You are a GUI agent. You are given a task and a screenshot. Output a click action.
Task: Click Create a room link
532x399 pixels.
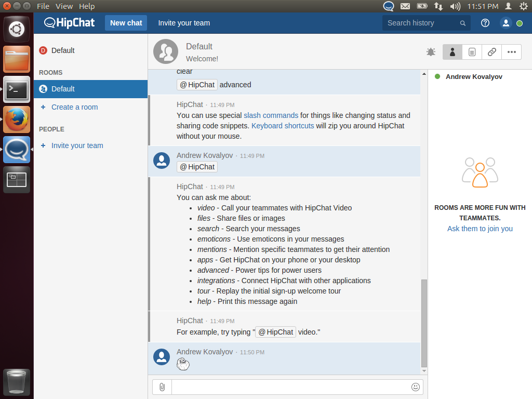click(x=75, y=107)
